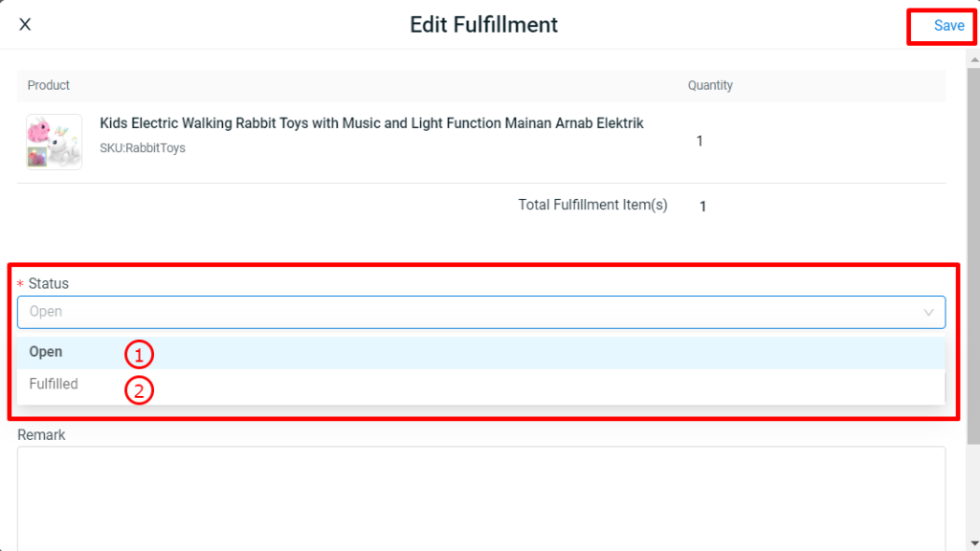The image size is (980, 551).
Task: Select the Open status option
Action: point(46,352)
